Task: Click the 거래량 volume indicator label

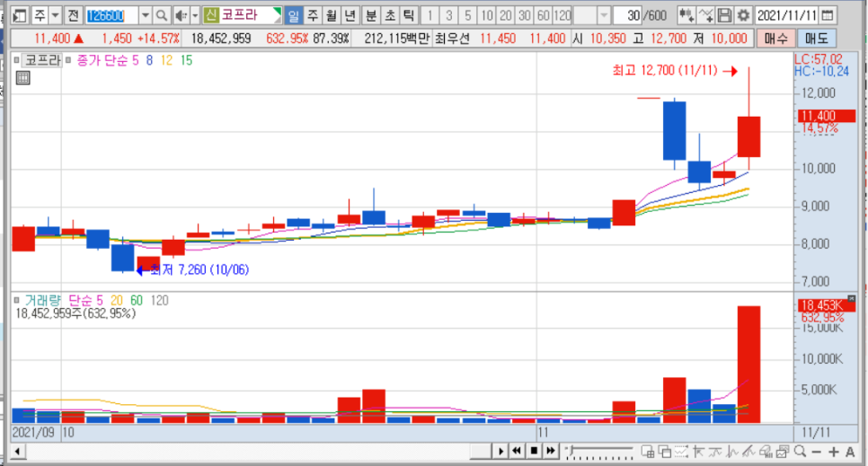Action: (x=42, y=301)
